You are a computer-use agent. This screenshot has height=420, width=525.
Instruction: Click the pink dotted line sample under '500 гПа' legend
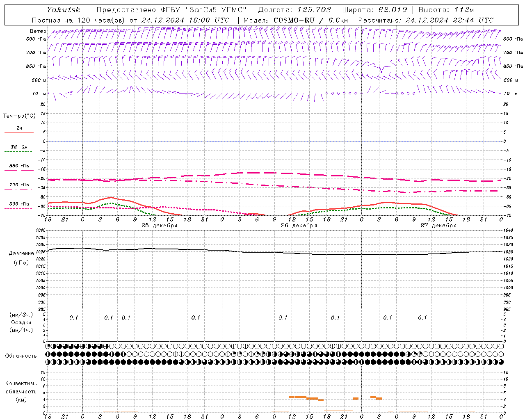(x=18, y=208)
